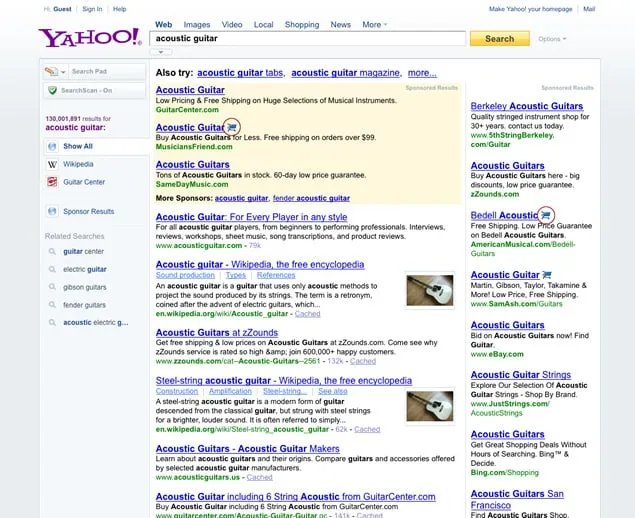635x518 pixels.
Task: Click Make Yahoo! your homepage link
Action: pyautogui.click(x=531, y=9)
